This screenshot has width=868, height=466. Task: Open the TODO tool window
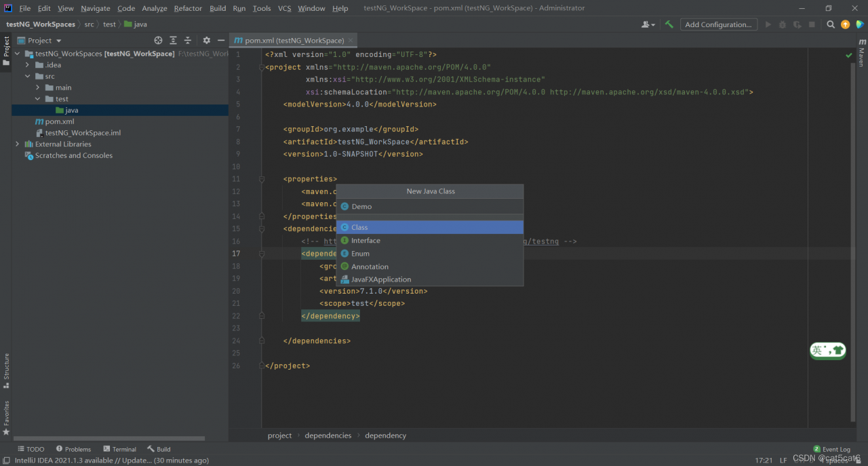tap(31, 449)
